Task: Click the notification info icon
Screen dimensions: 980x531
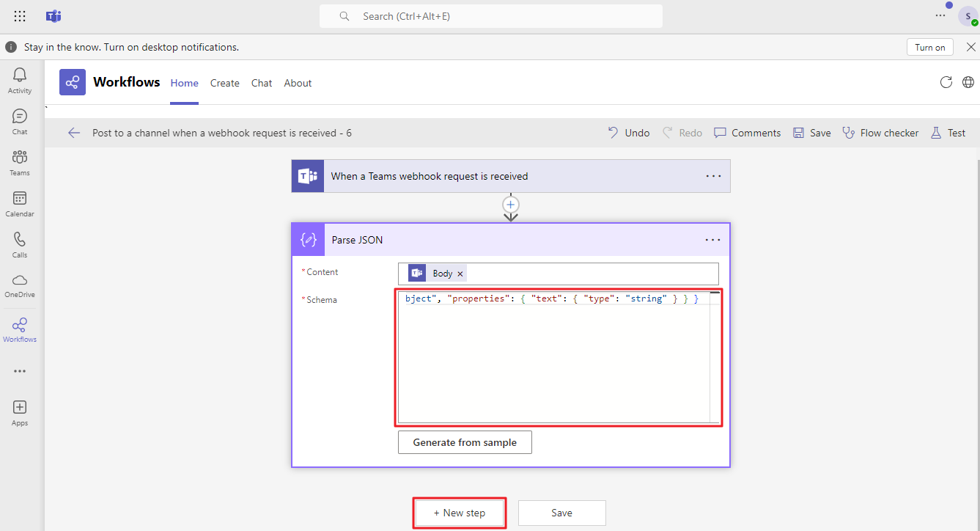Action: (11, 47)
